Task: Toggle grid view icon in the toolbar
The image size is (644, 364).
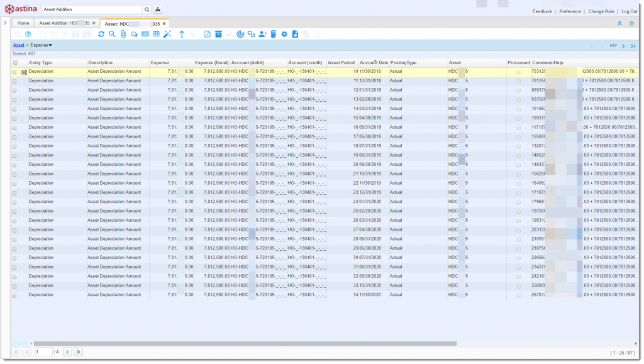Action: [156, 34]
